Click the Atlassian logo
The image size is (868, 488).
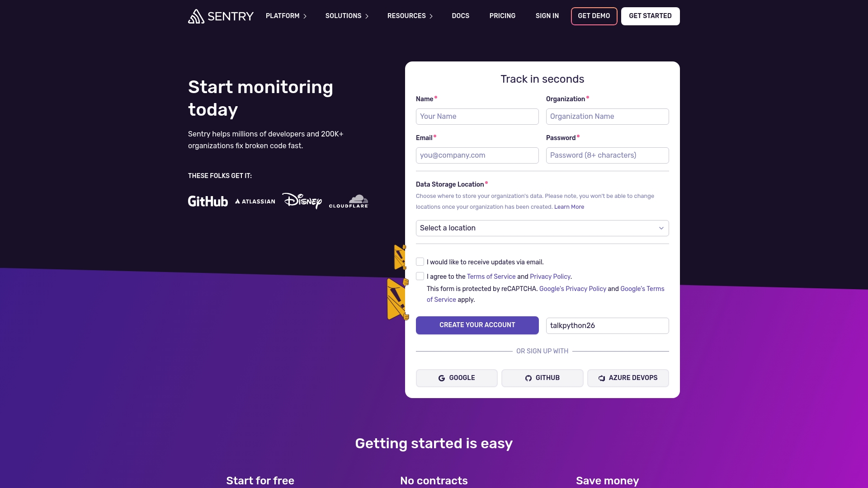tap(255, 202)
